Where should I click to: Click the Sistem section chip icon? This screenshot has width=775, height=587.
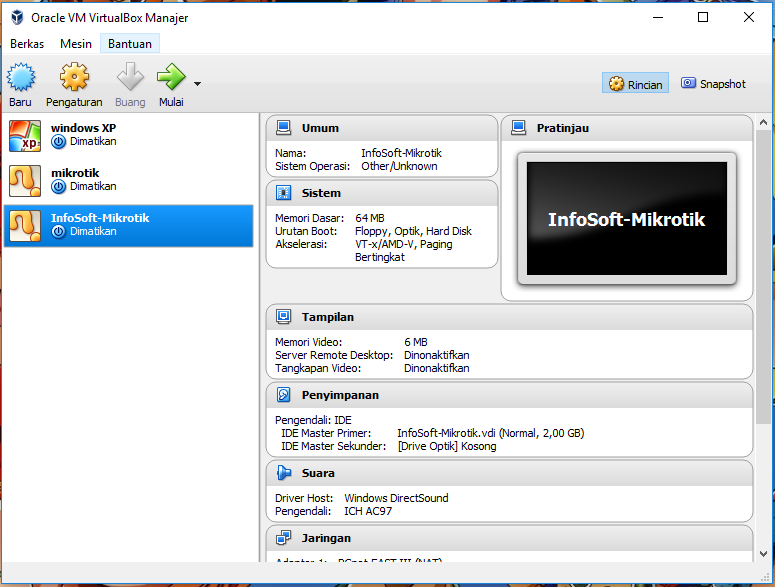tap(284, 193)
